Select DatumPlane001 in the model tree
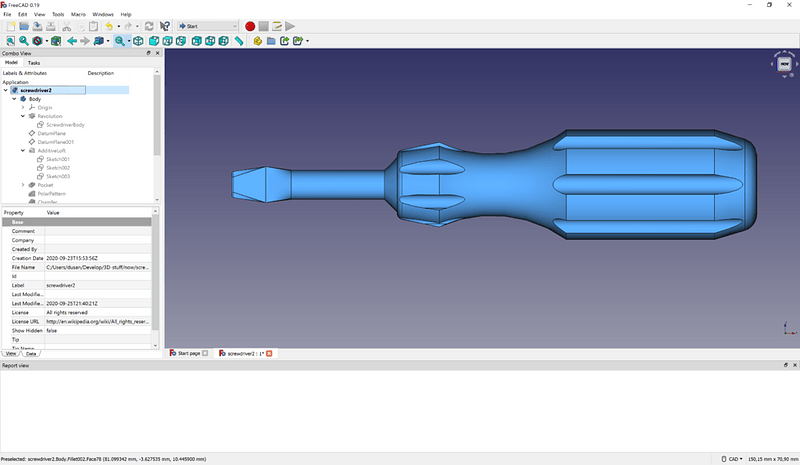Viewport: 800px width, 465px height. pos(55,142)
